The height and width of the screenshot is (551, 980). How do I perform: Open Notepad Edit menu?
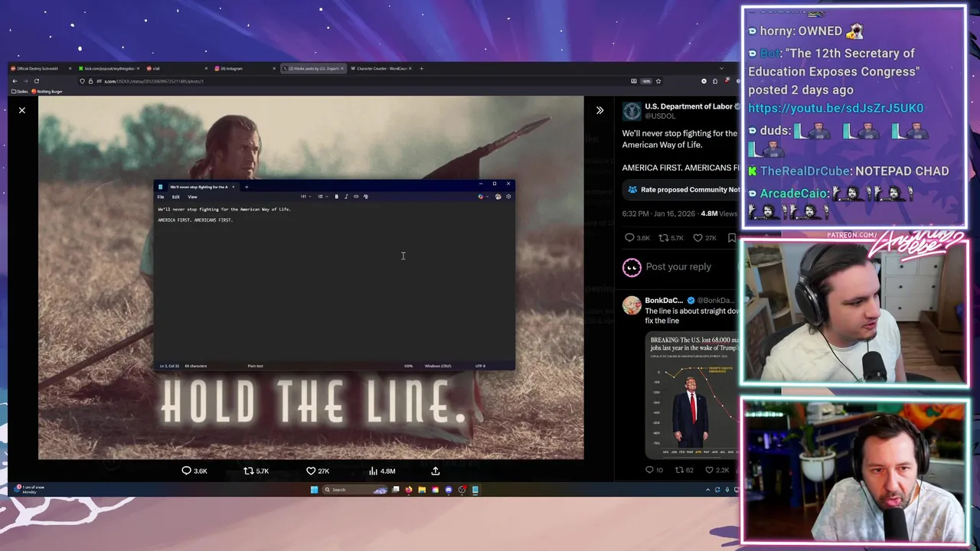tap(176, 197)
